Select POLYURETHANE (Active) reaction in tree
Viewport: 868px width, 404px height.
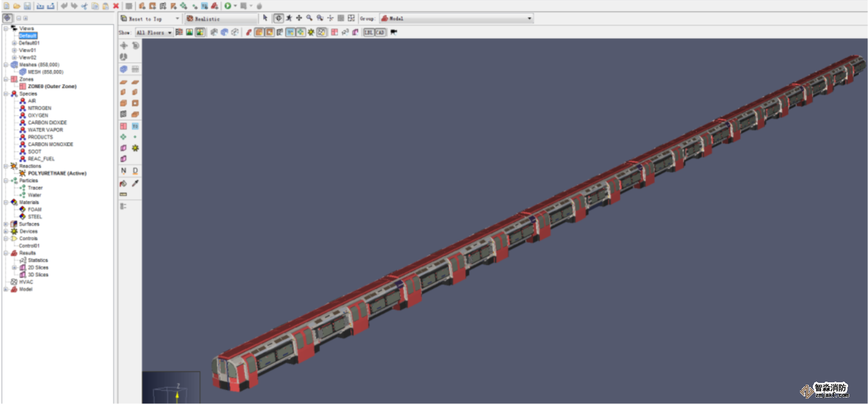[x=57, y=173]
